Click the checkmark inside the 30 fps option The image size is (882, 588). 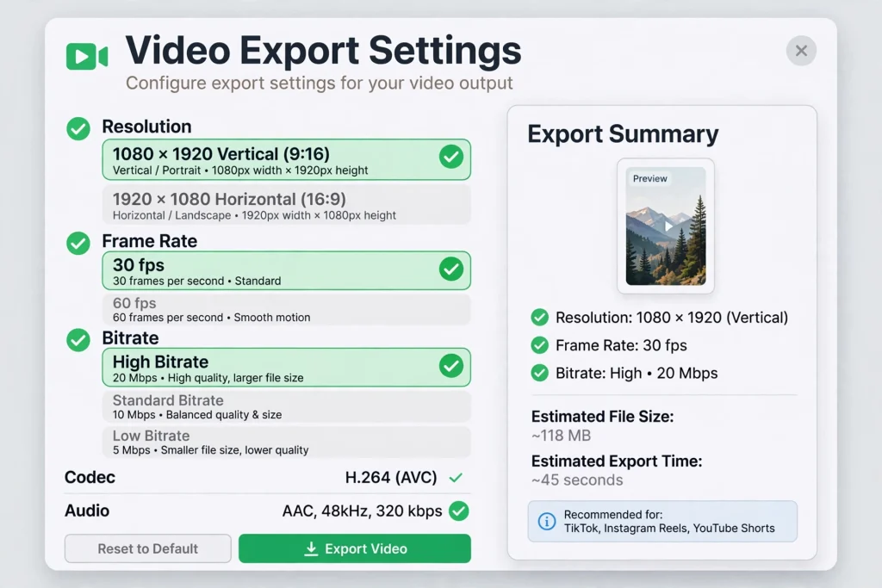(451, 269)
